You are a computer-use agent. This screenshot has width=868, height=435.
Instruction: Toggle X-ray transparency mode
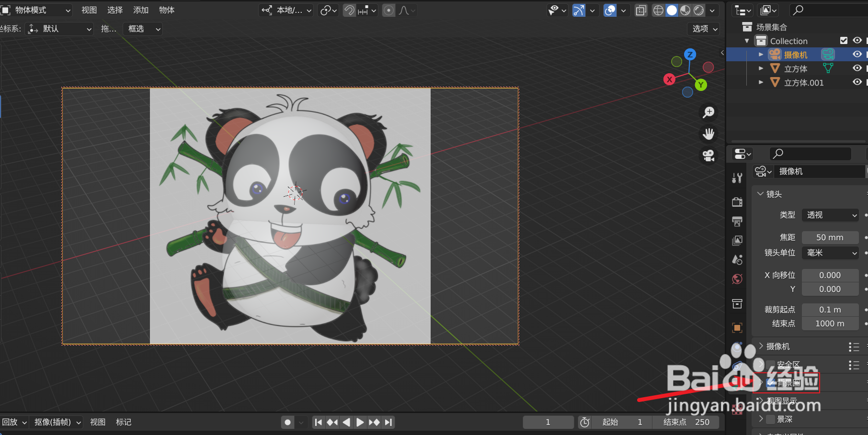click(641, 10)
